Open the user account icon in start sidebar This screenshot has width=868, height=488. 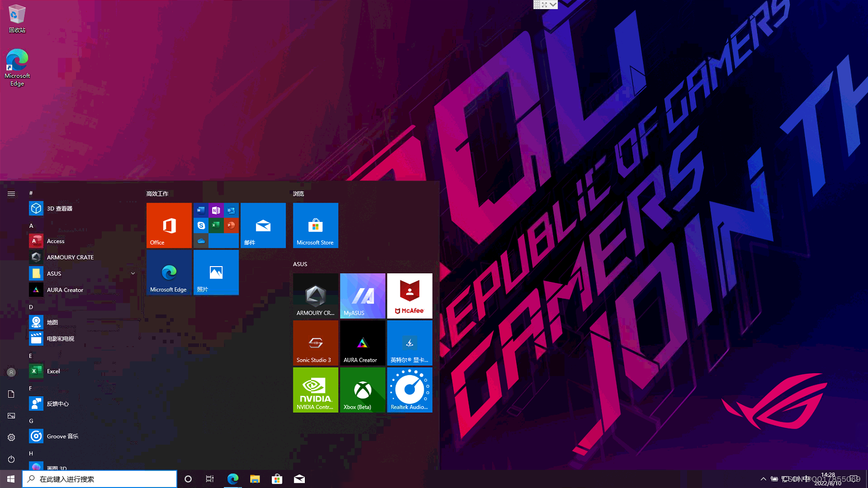tap(11, 372)
